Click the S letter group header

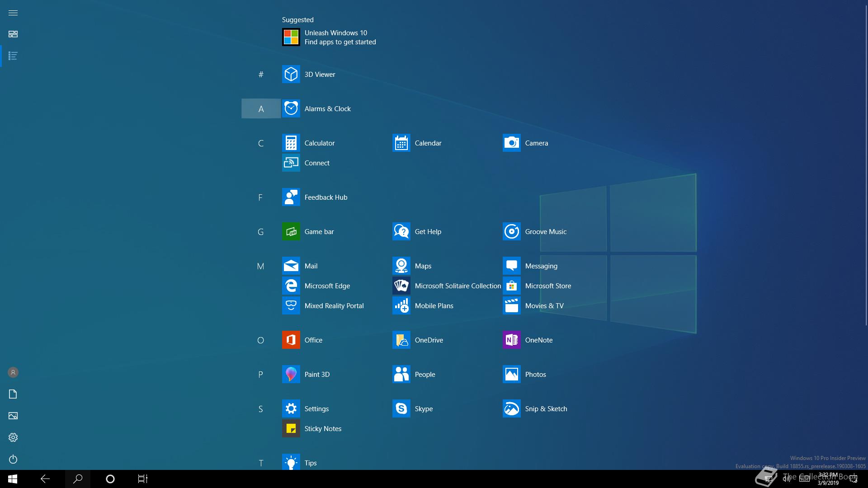260,409
